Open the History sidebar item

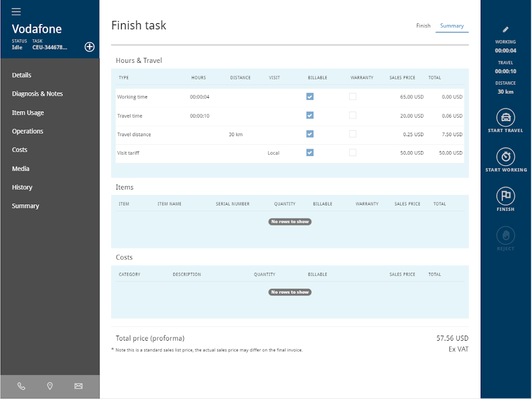coord(22,187)
